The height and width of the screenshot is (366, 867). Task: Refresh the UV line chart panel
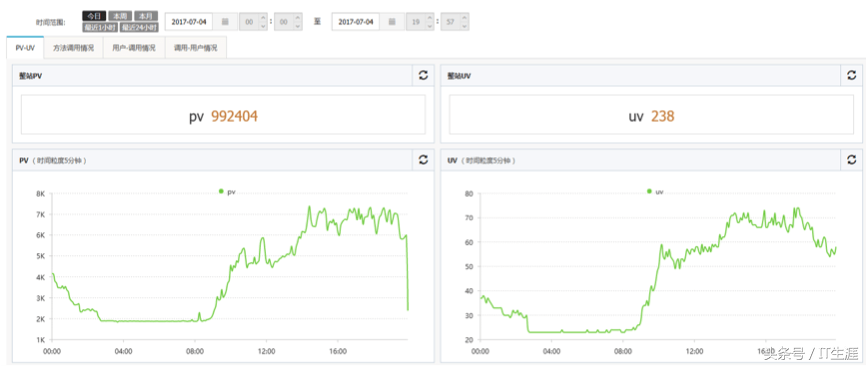pos(852,160)
